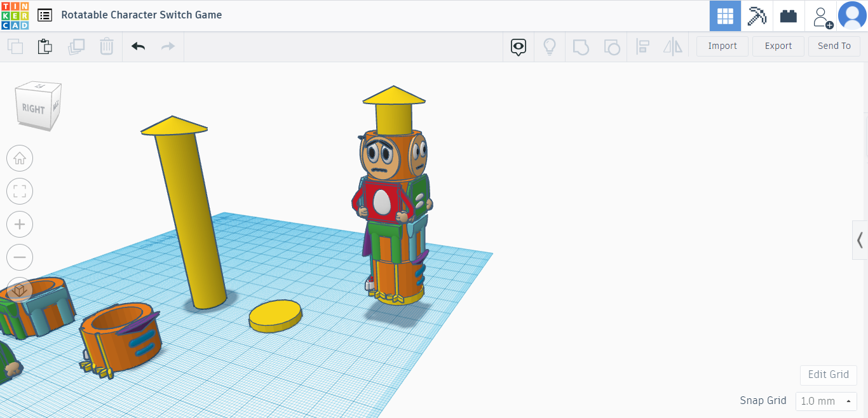Screen dimensions: 868x418
Task: Expand the collapsed shapes panel arrow
Action: coord(860,240)
